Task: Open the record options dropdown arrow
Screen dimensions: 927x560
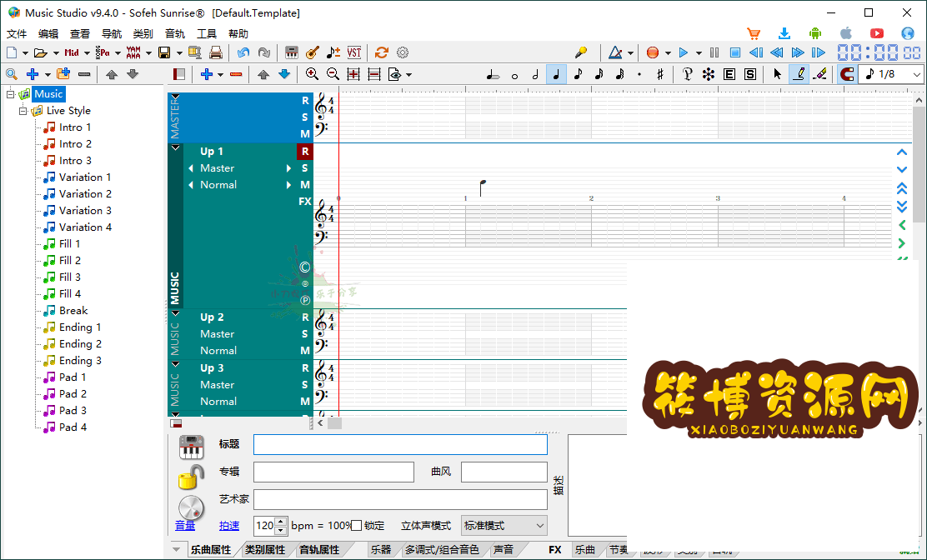Action: [668, 52]
